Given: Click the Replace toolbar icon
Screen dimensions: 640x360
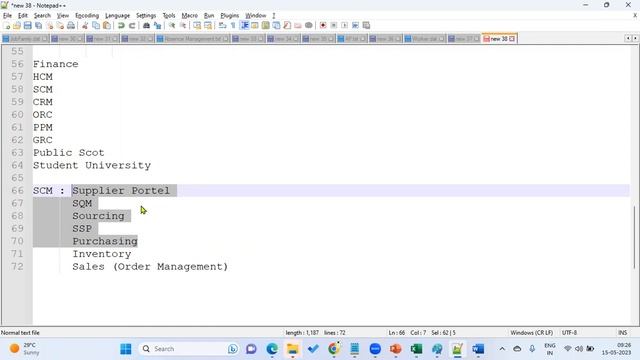Looking at the screenshot, I should click(x=157, y=25).
